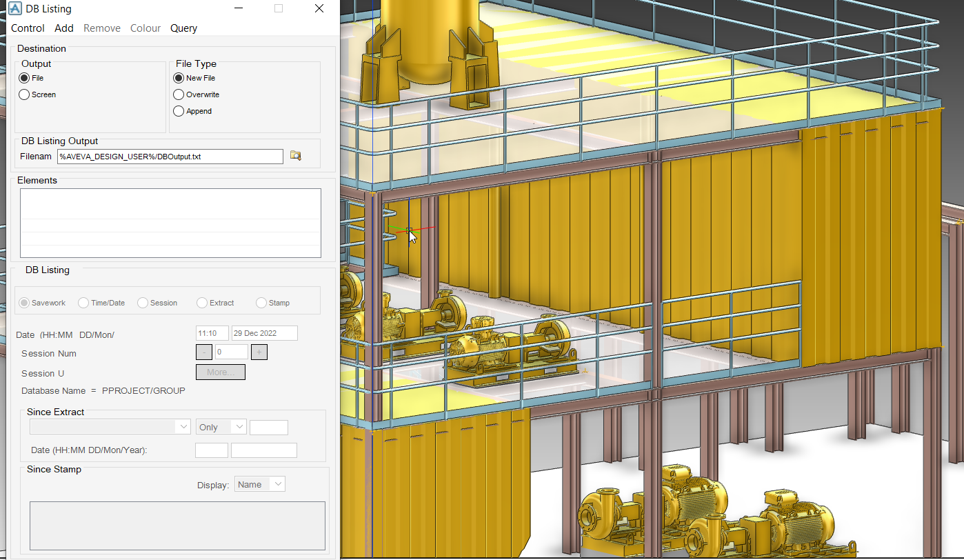Click into the Filename input field

tap(169, 156)
